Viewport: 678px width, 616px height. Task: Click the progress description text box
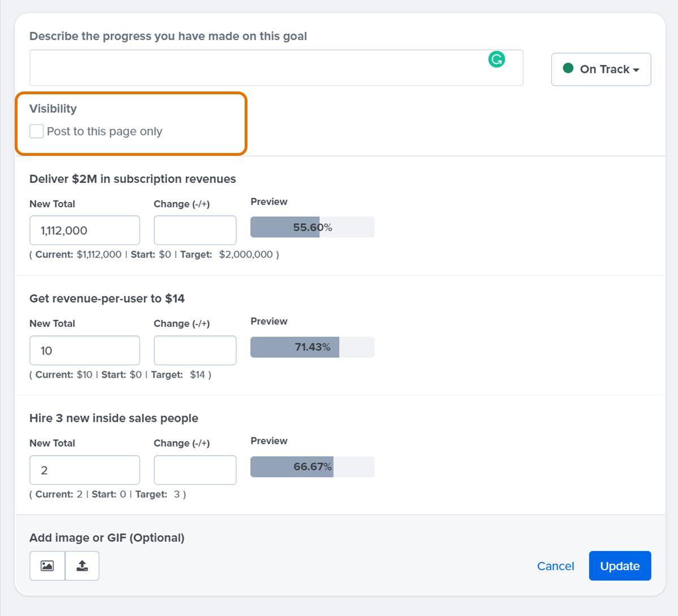(x=276, y=68)
